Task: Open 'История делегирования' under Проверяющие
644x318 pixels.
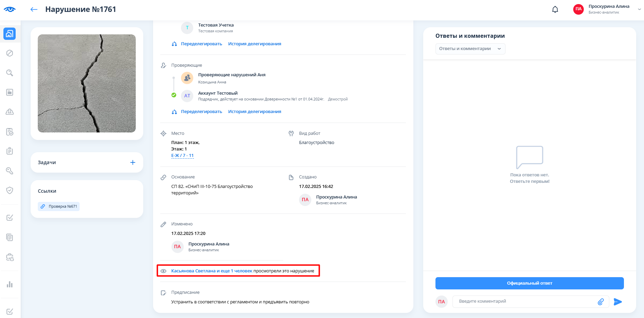Action: pyautogui.click(x=254, y=112)
